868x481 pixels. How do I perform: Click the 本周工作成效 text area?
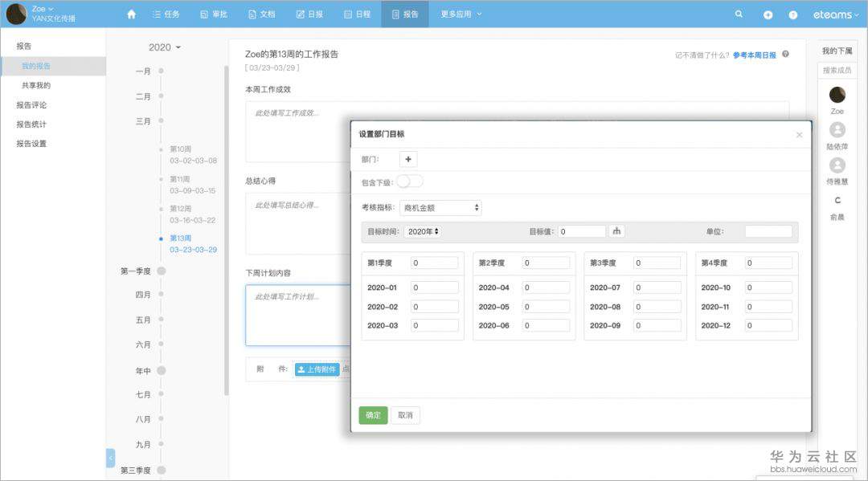click(518, 132)
